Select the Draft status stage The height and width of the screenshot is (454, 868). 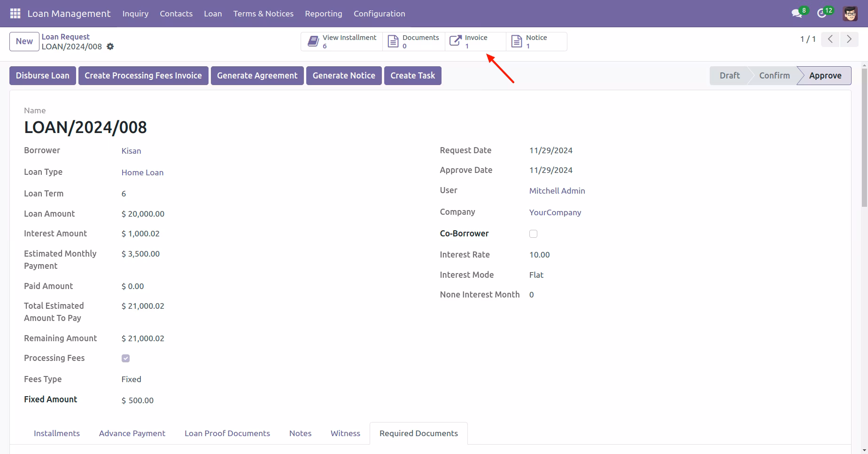(729, 76)
